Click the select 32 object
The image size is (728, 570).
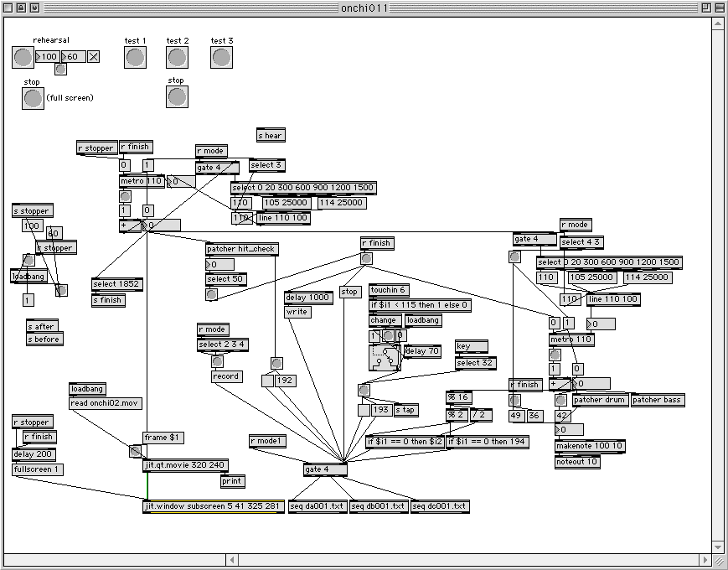pyautogui.click(x=476, y=363)
